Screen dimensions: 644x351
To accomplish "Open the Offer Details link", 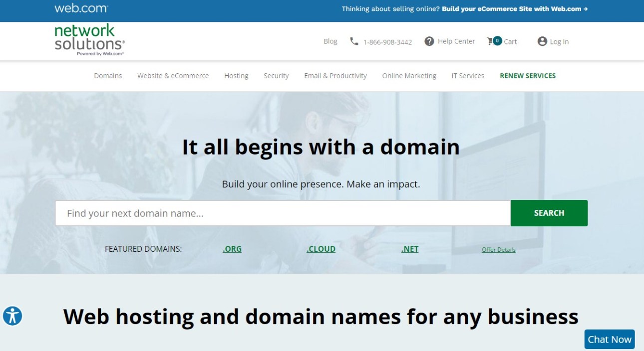I will tap(499, 250).
